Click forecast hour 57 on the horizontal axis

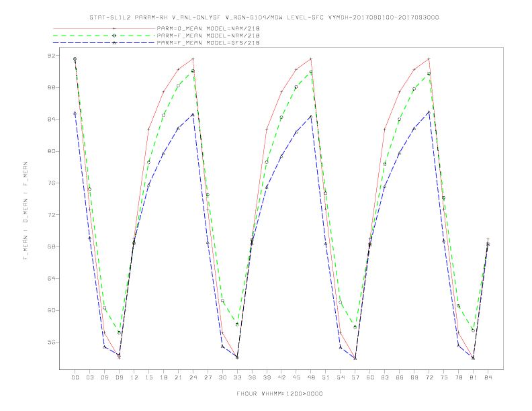pyautogui.click(x=355, y=377)
